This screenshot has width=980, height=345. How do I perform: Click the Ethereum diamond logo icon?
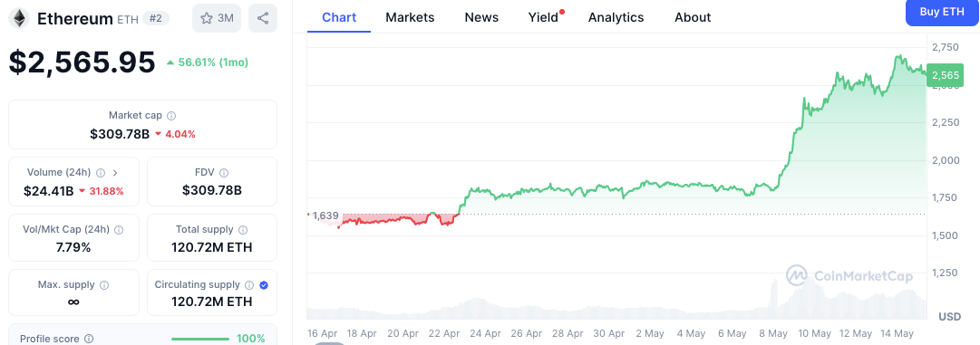(x=19, y=18)
